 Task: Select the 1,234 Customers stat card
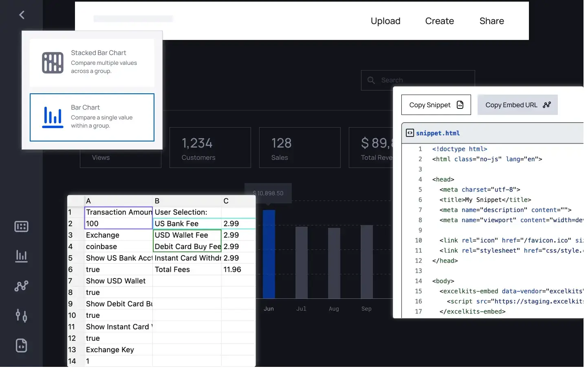(x=210, y=148)
